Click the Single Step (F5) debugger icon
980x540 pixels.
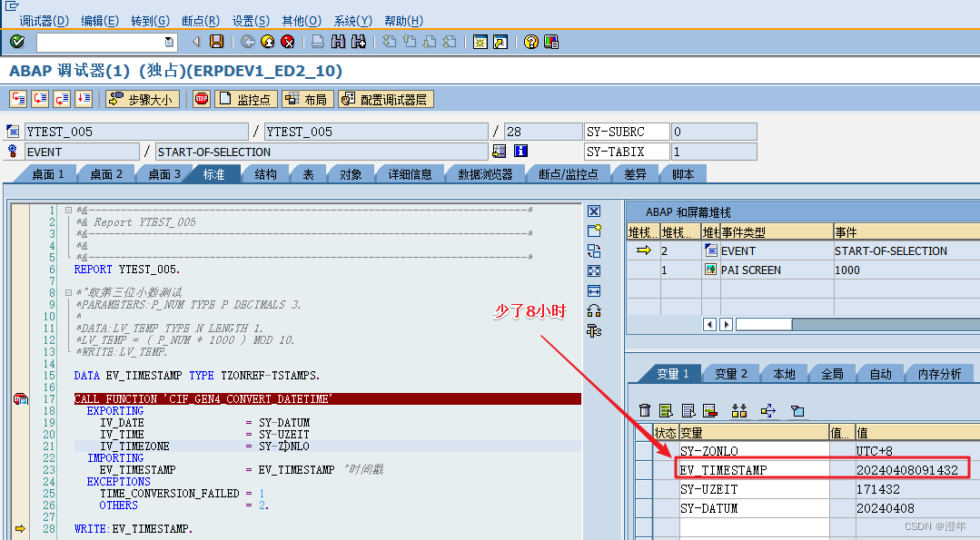click(x=18, y=99)
